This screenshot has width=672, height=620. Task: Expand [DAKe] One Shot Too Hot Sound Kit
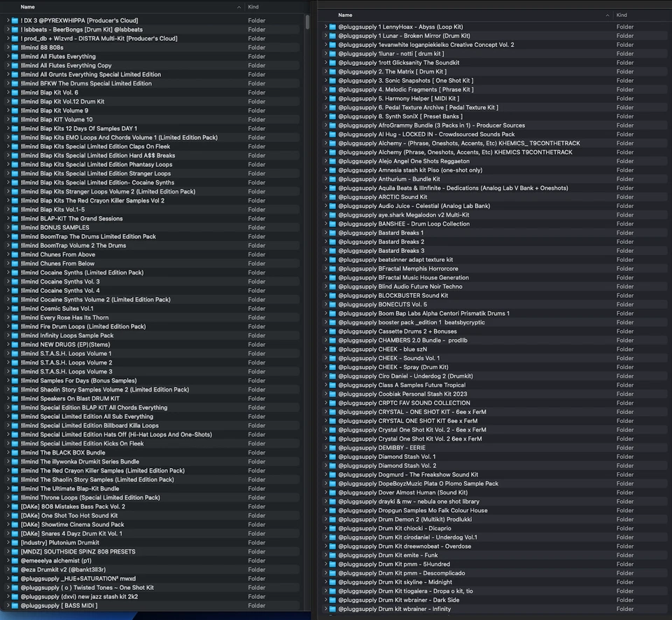(8, 516)
